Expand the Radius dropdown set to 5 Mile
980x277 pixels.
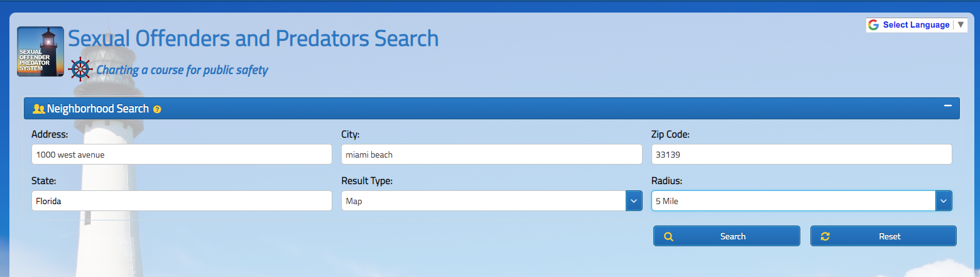click(801, 201)
